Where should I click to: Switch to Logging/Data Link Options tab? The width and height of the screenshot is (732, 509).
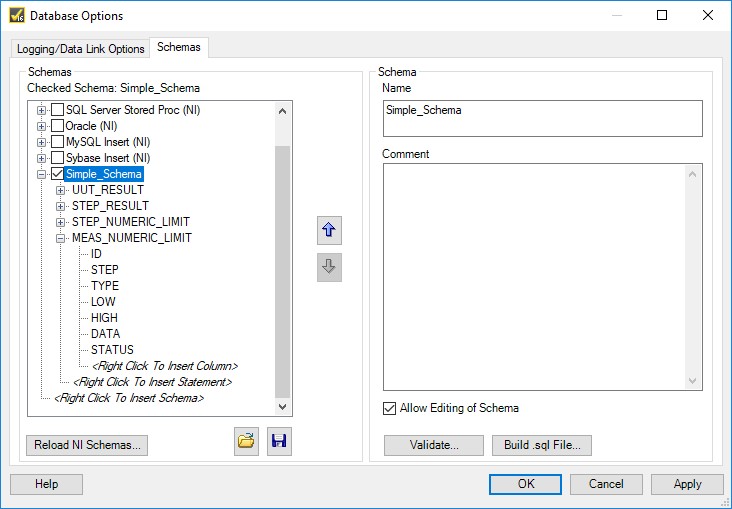[80, 49]
